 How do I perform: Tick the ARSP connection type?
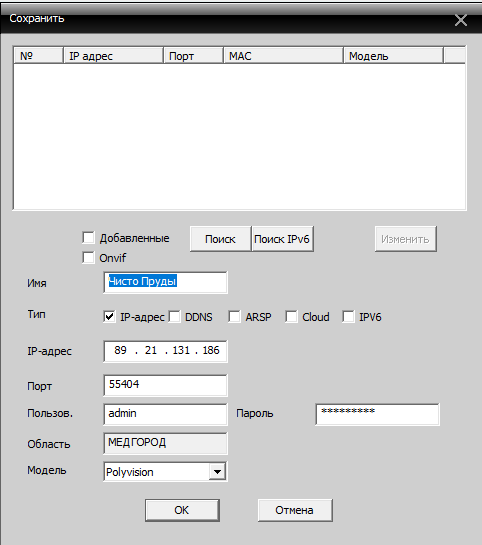pos(234,317)
